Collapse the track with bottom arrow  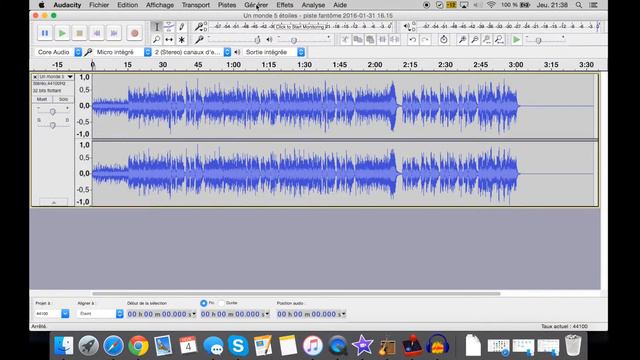pos(53,202)
